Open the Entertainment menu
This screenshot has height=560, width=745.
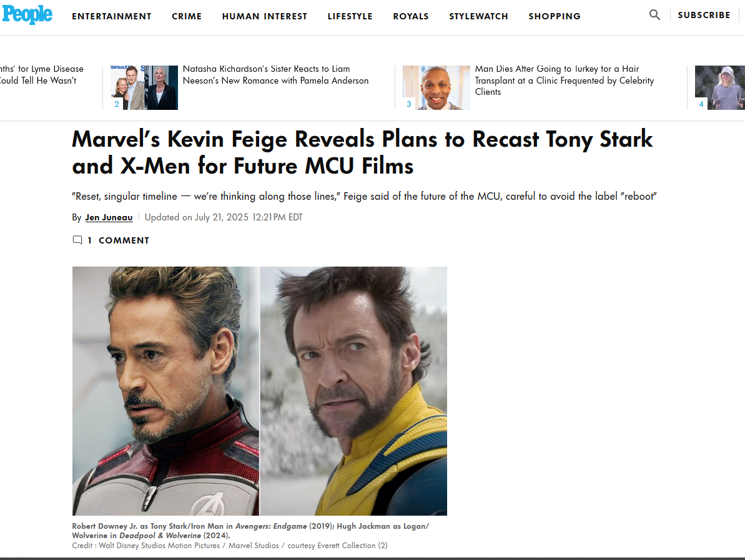[x=112, y=16]
